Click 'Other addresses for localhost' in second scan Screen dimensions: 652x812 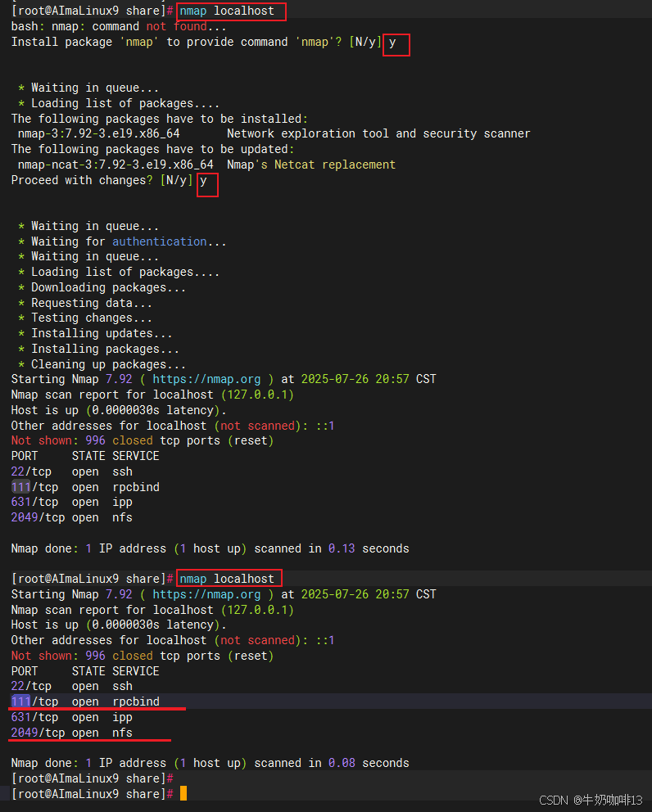point(109,641)
